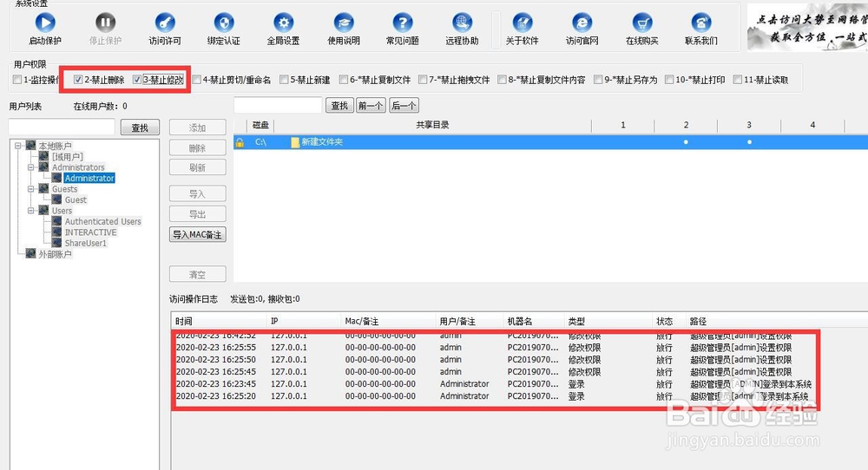Visit official site via 访问官网

tap(582, 23)
